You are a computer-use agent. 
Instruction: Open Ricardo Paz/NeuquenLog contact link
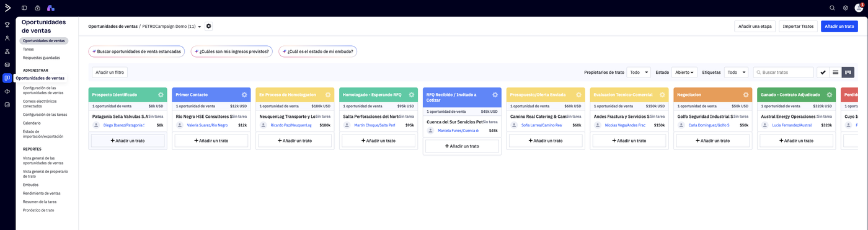[291, 125]
